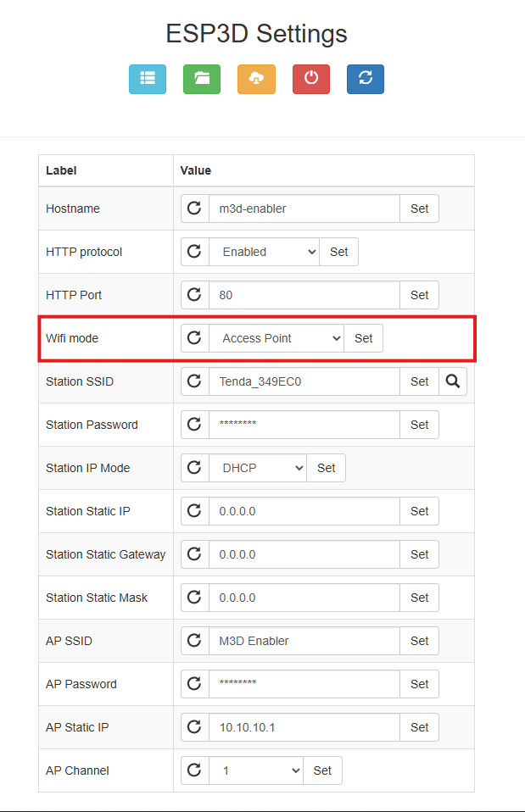525x812 pixels.
Task: Open the green folder file manager icon
Action: point(202,78)
